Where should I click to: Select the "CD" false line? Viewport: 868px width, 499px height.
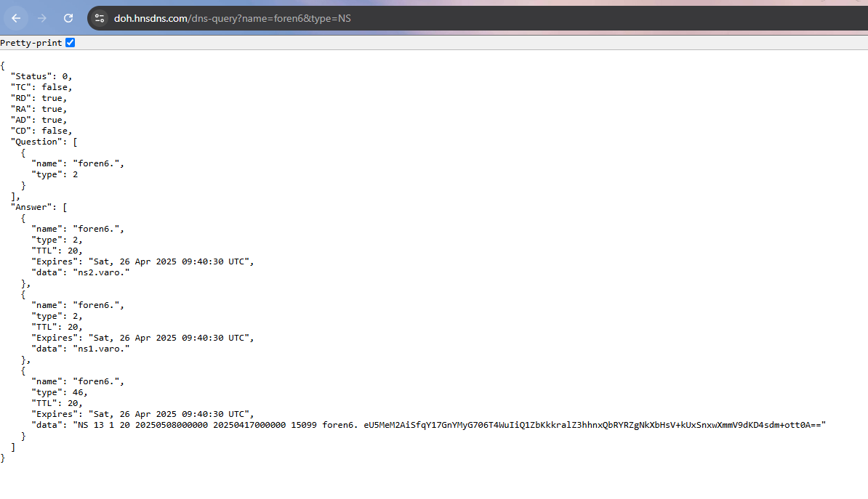tap(41, 131)
